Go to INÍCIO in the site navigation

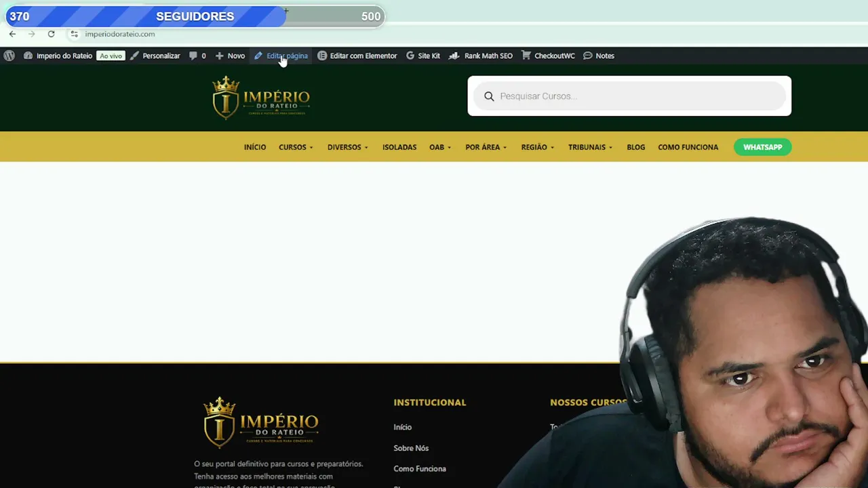255,147
